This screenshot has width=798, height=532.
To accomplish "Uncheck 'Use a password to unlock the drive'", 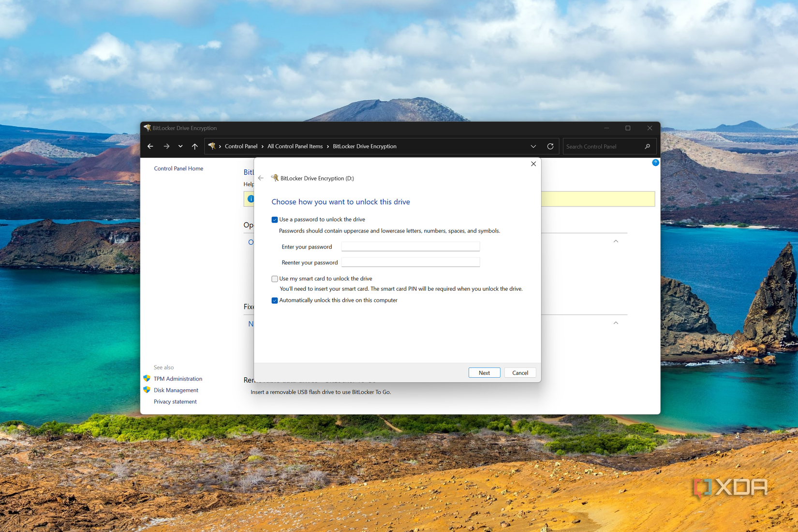I will [275, 219].
